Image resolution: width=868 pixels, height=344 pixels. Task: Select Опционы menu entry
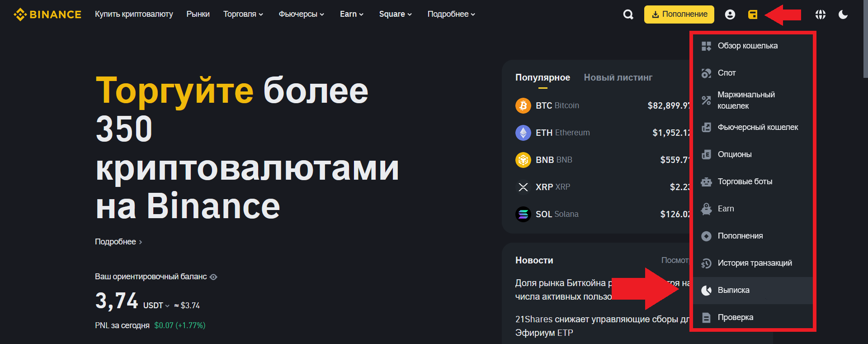click(753, 154)
